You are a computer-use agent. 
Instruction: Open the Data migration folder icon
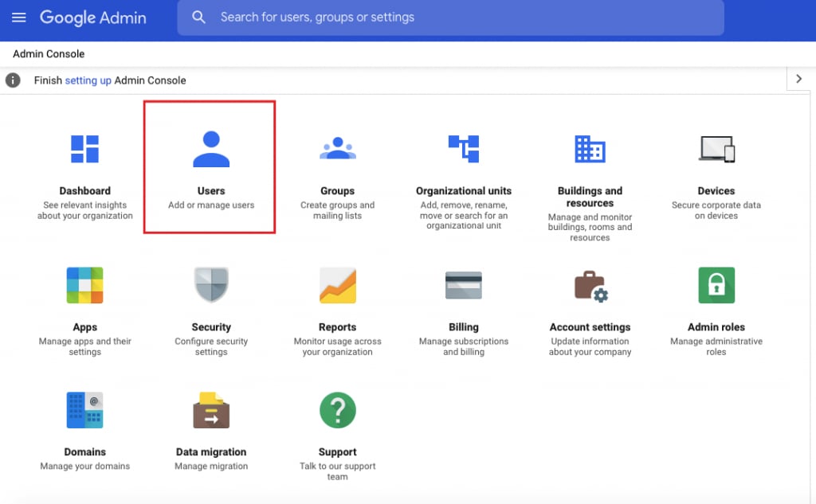coord(211,410)
